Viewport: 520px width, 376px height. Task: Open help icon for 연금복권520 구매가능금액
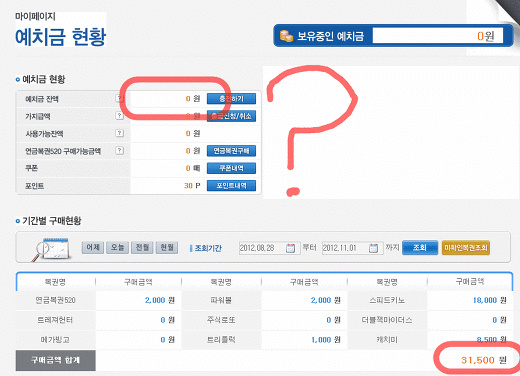119,150
